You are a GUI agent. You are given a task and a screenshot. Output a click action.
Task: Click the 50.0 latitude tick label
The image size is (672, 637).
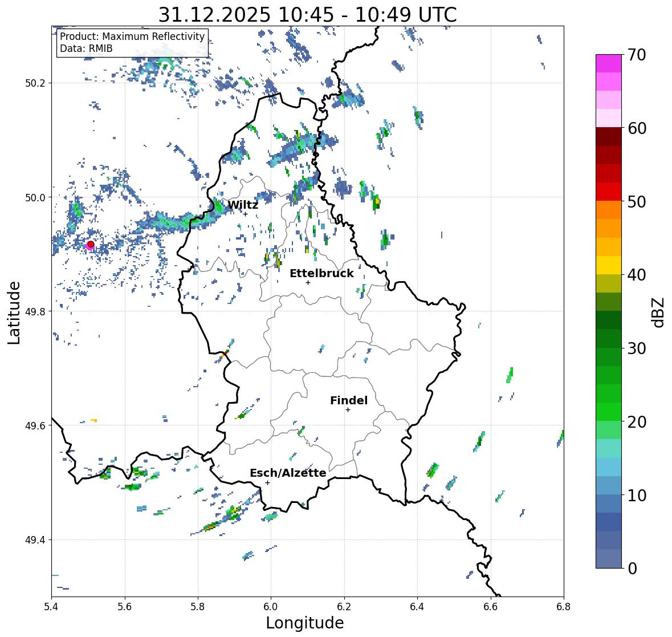35,198
